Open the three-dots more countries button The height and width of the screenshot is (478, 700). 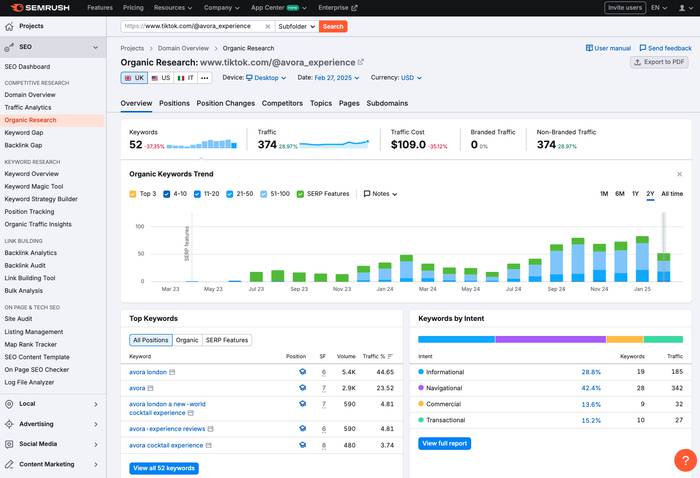tap(205, 77)
